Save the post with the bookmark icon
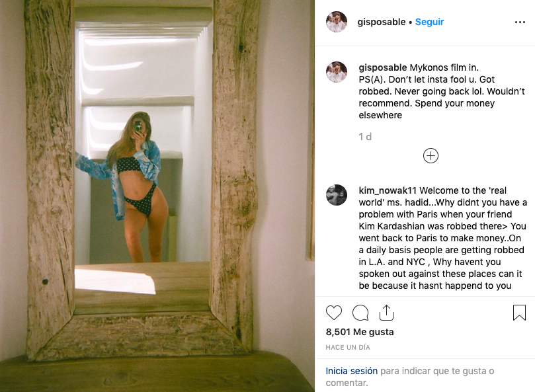Image resolution: width=535 pixels, height=392 pixels. [519, 313]
